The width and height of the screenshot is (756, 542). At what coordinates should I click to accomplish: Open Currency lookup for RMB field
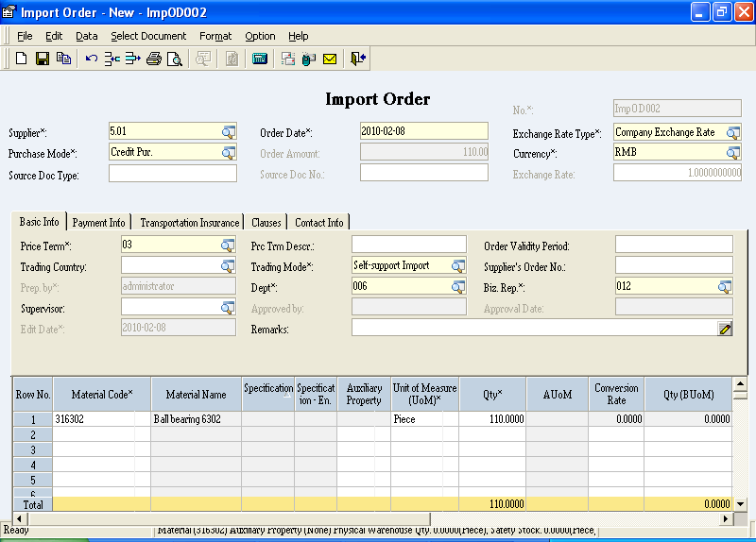click(x=733, y=153)
